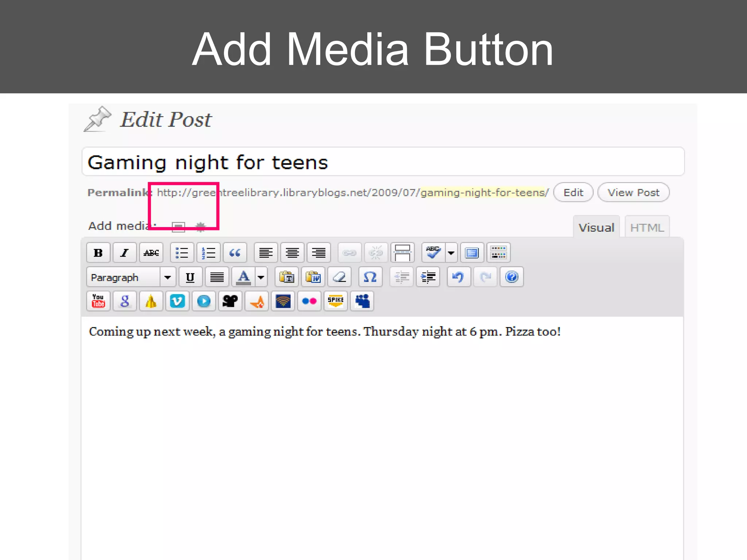Apply strikethrough ABC formatting
This screenshot has width=747, height=560.
pyautogui.click(x=151, y=253)
